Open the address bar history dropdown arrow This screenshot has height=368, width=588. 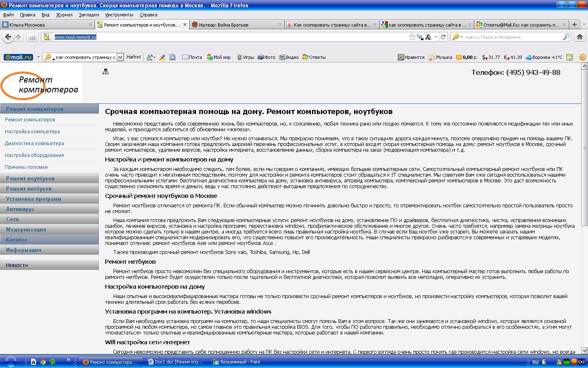(x=436, y=37)
